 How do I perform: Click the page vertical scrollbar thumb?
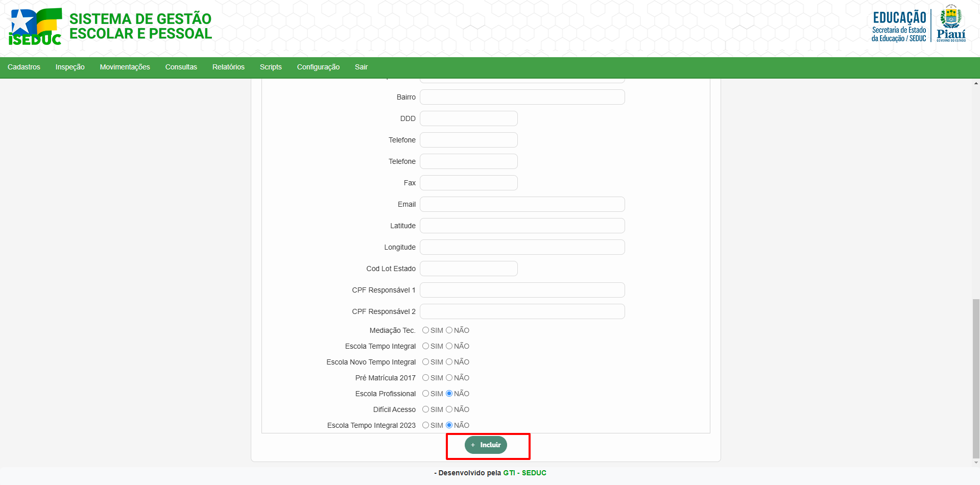(x=976, y=378)
